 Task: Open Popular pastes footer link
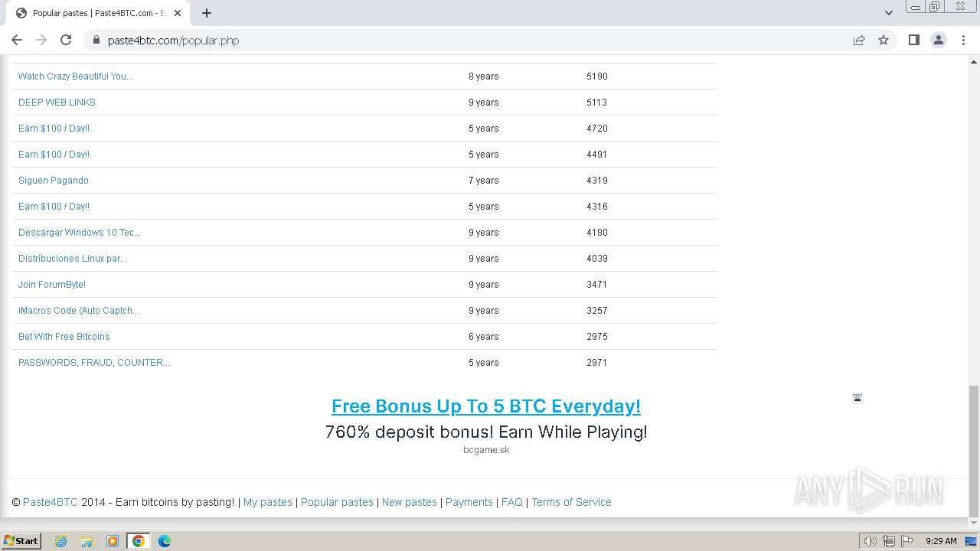337,502
